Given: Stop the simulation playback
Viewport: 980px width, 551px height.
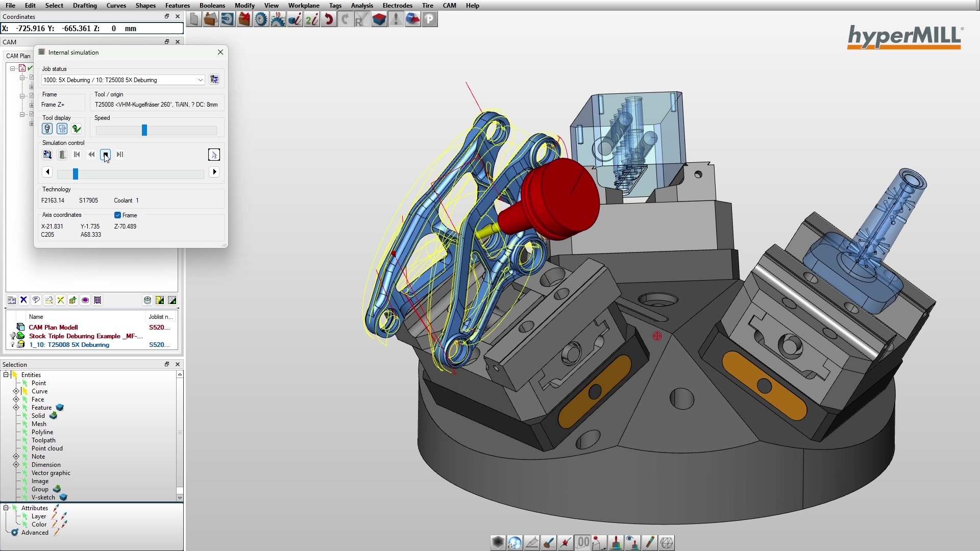Looking at the screenshot, I should tap(105, 155).
